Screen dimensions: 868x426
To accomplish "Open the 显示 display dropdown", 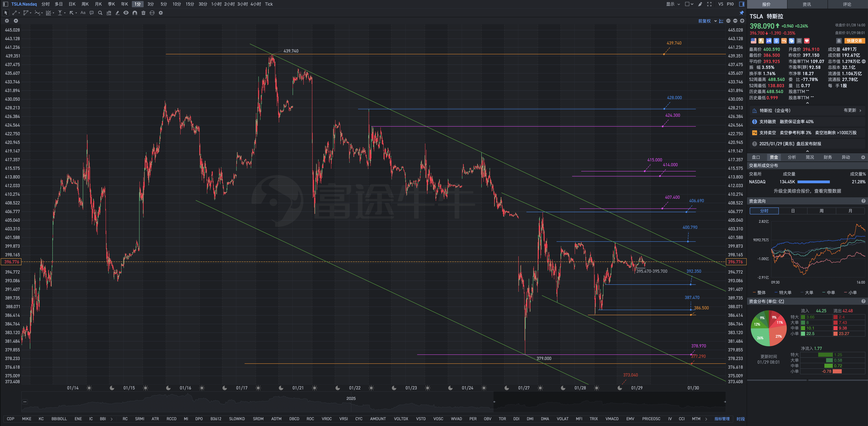I will [x=673, y=4].
